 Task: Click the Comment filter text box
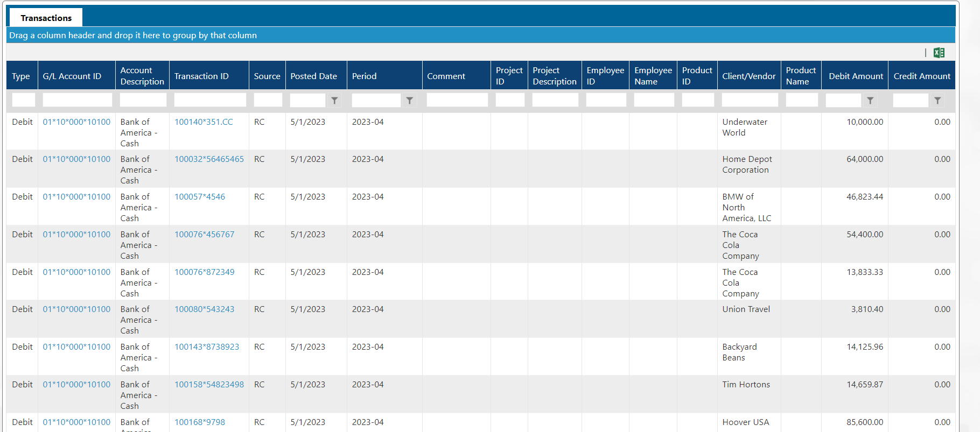[457, 100]
